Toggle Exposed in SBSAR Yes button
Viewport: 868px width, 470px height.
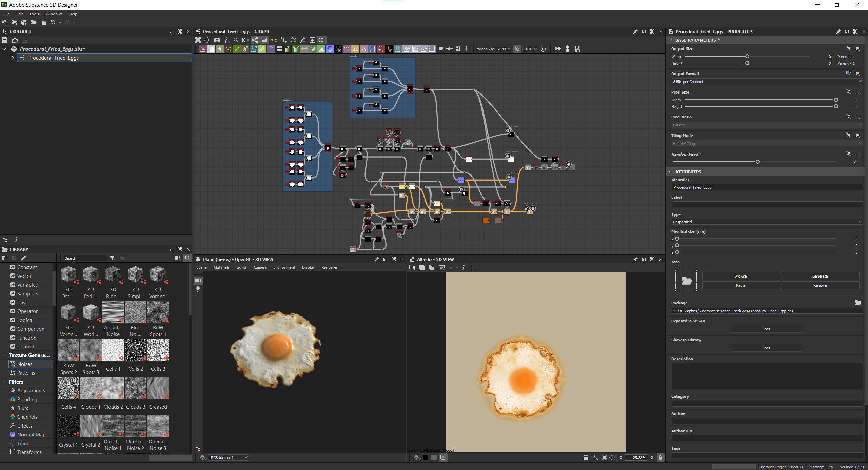[767, 329]
